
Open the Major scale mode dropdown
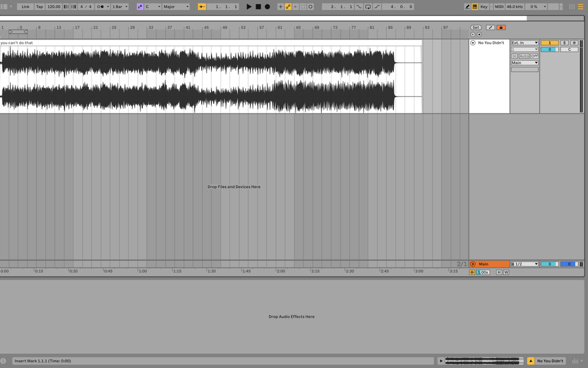176,6
